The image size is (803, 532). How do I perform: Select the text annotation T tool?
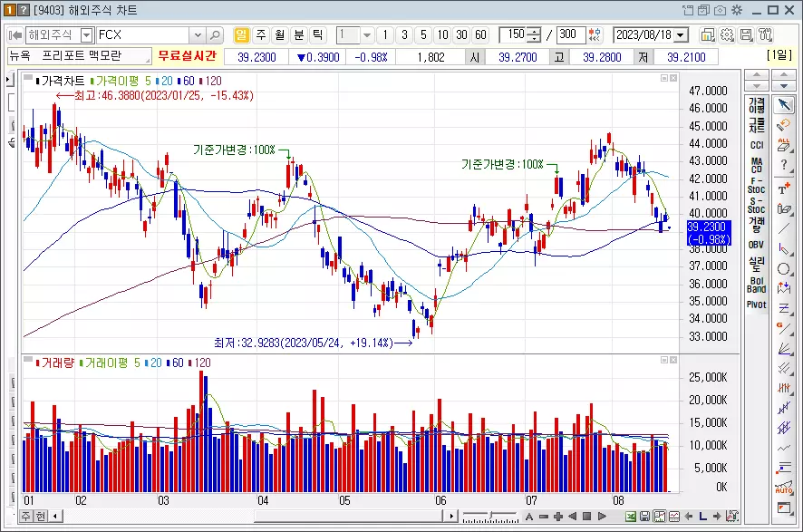[784, 189]
